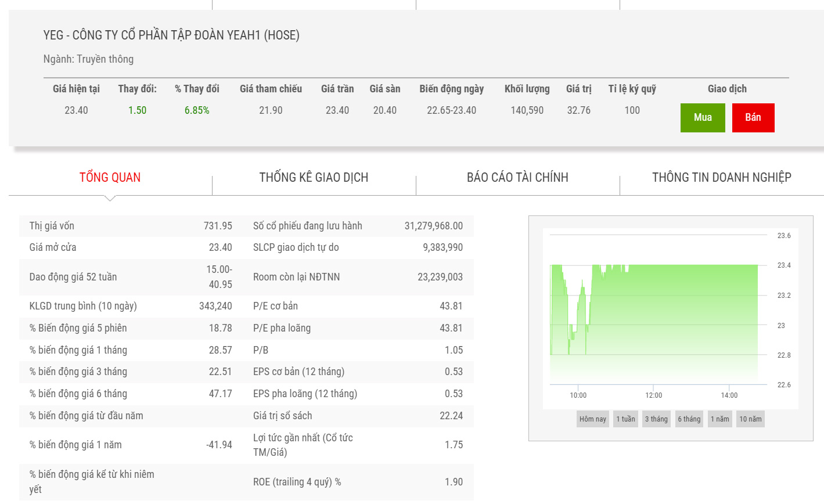The height and width of the screenshot is (504, 824).
Task: Show the 1 tuần chart range
Action: [x=625, y=419]
